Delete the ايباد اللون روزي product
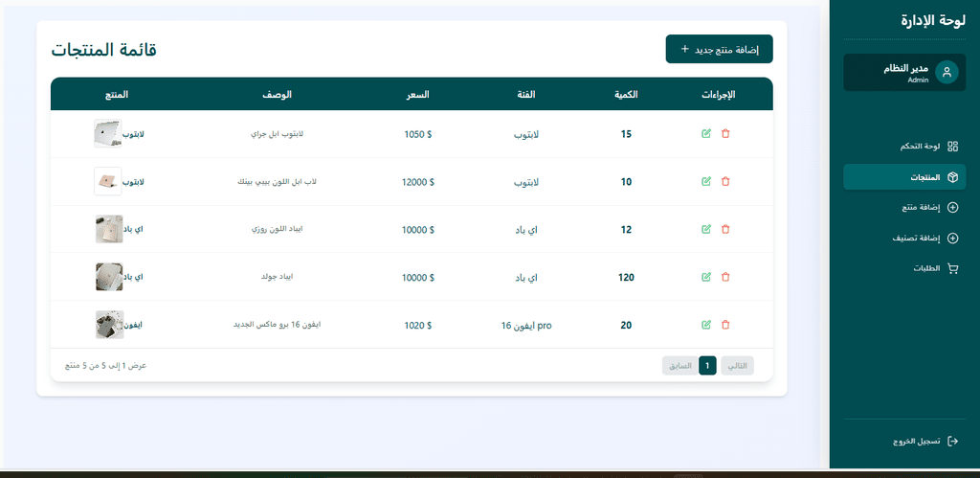This screenshot has height=478, width=980. tap(725, 229)
